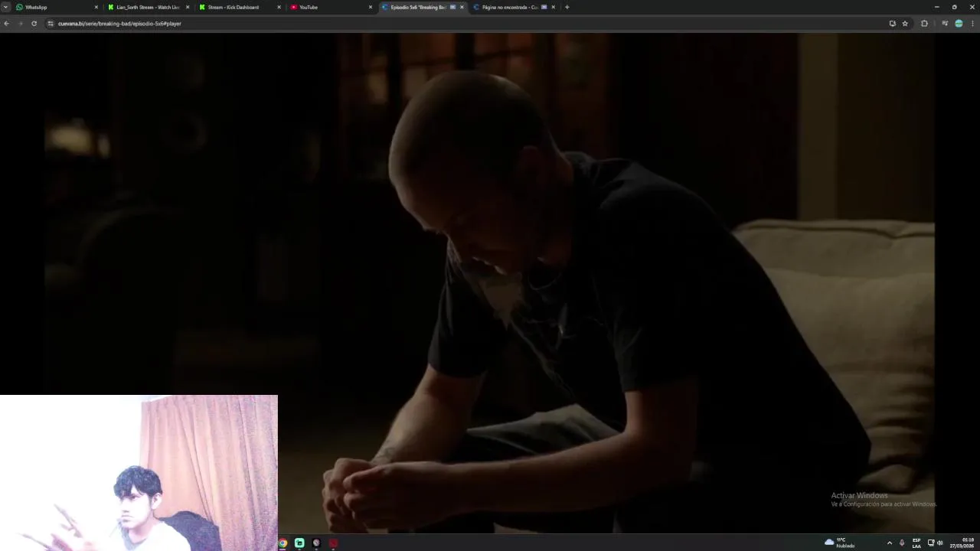Open a new browser tab
Viewport: 980px width, 551px height.
[x=567, y=7]
